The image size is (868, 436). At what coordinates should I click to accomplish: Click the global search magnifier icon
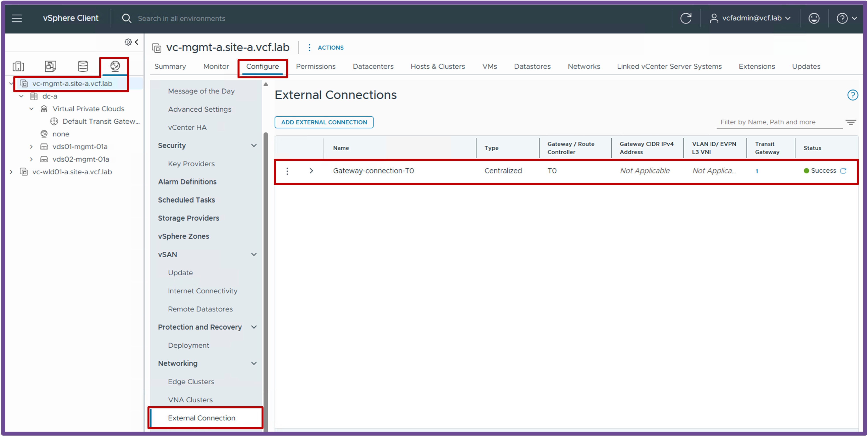tap(126, 18)
